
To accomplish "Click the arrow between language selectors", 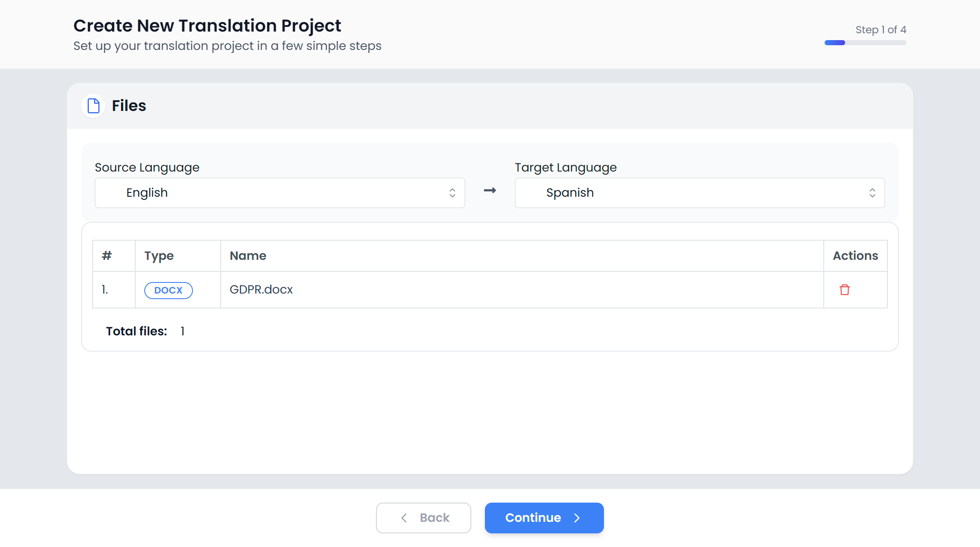I will (489, 191).
